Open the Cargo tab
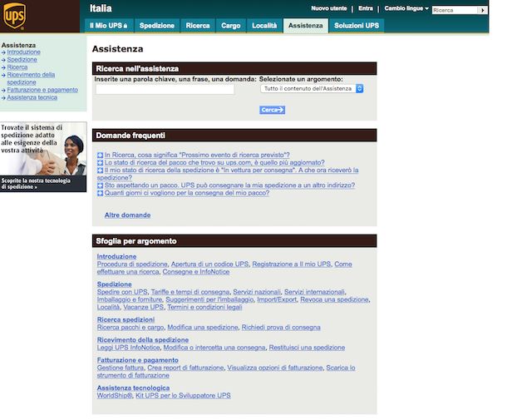This screenshot has height=420, width=507. [x=230, y=26]
